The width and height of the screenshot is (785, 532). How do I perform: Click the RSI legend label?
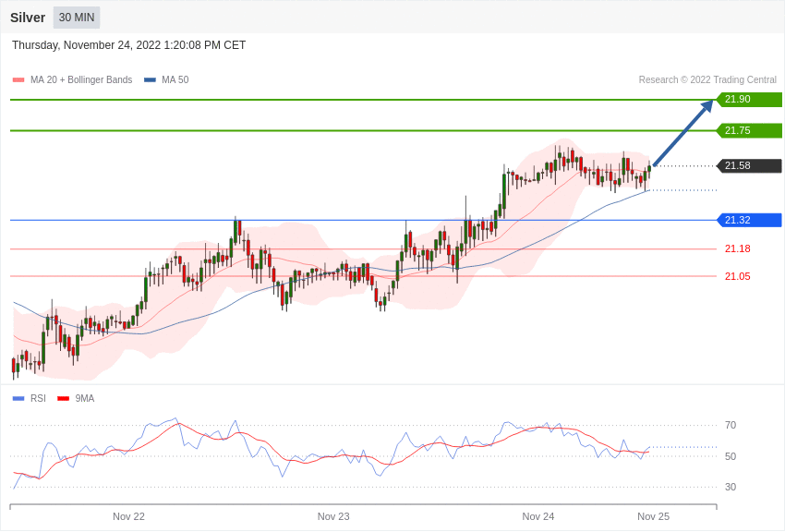tap(38, 398)
